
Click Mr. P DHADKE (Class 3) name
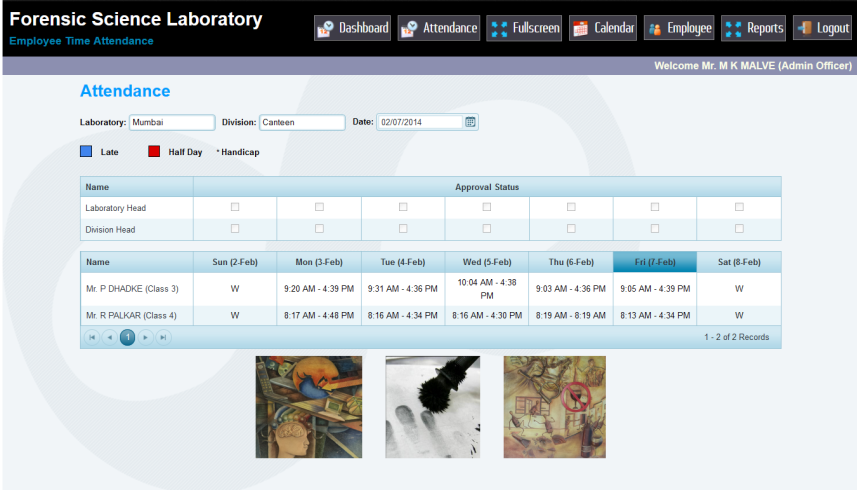click(x=132, y=289)
